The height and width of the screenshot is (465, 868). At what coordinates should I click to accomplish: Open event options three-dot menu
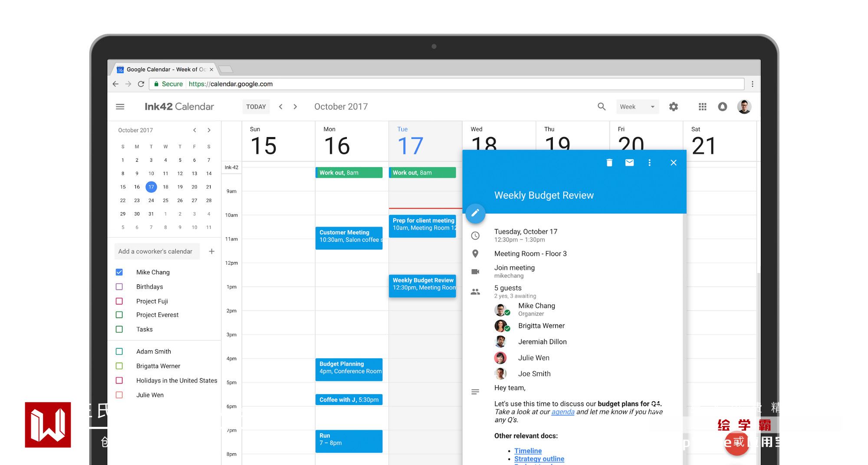coord(649,163)
